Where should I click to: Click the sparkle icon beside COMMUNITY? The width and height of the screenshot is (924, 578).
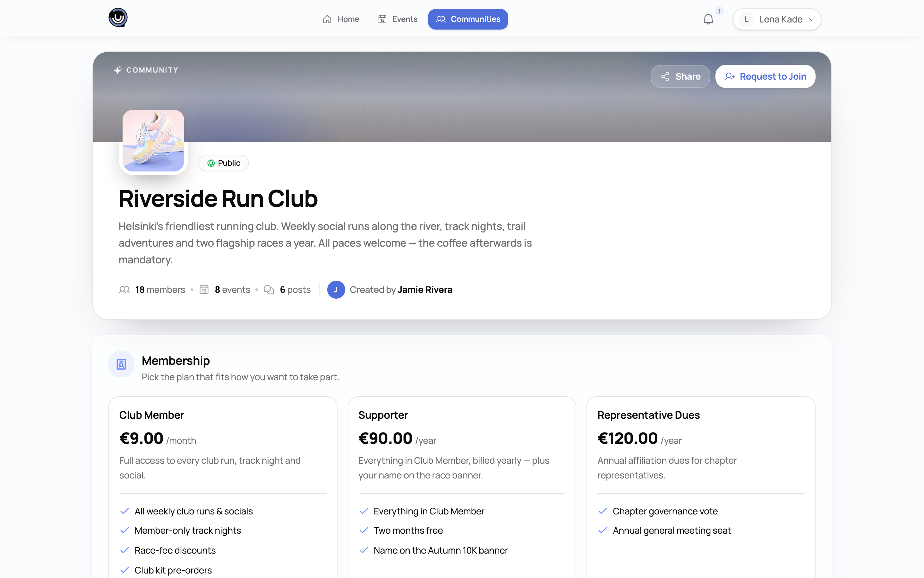(118, 70)
